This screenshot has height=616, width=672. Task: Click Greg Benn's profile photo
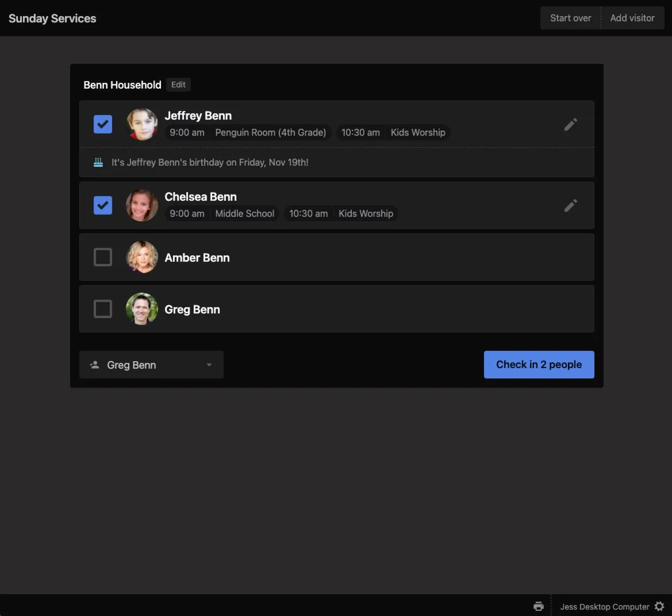[x=141, y=309]
